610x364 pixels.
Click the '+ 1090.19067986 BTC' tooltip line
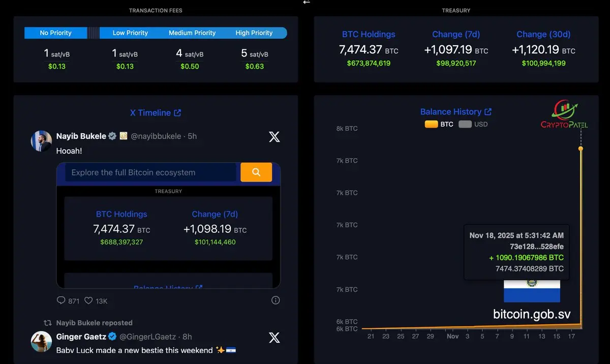526,258
